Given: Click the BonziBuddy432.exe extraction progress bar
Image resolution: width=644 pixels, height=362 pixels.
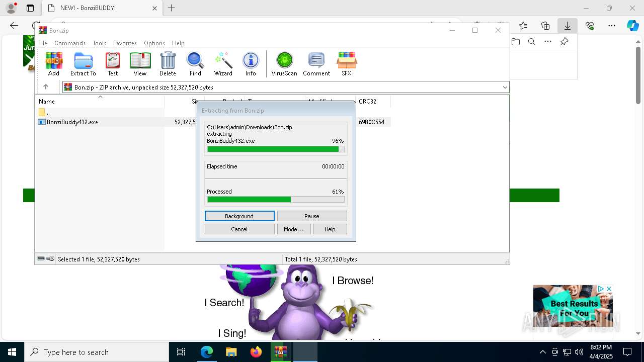Looking at the screenshot, I should pos(276,149).
